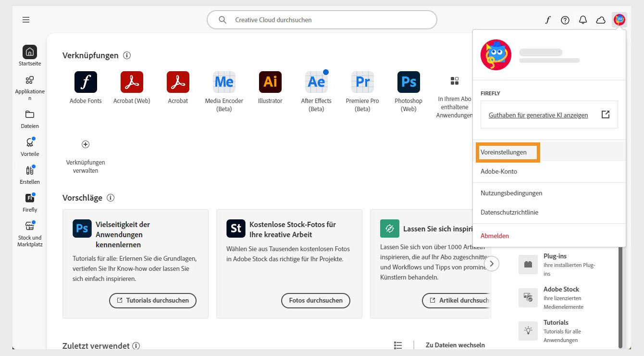Advance suggestions carousel with right chevron
Viewport: 644px width, 356px height.
[492, 264]
